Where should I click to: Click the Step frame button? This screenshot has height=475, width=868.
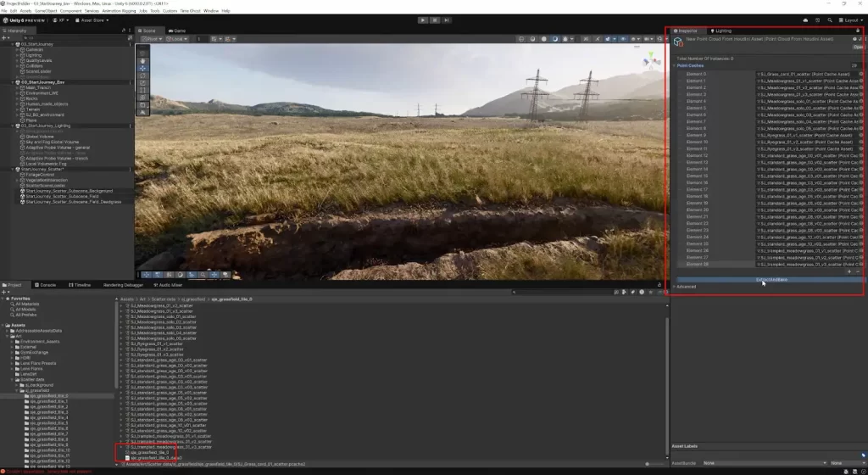point(447,20)
